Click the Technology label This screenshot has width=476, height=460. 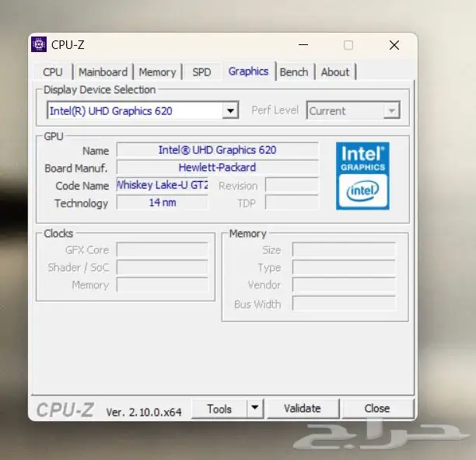coord(82,204)
